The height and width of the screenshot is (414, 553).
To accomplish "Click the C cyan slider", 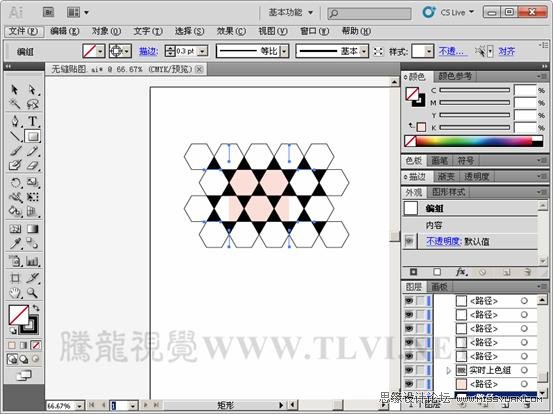I will coord(475,90).
